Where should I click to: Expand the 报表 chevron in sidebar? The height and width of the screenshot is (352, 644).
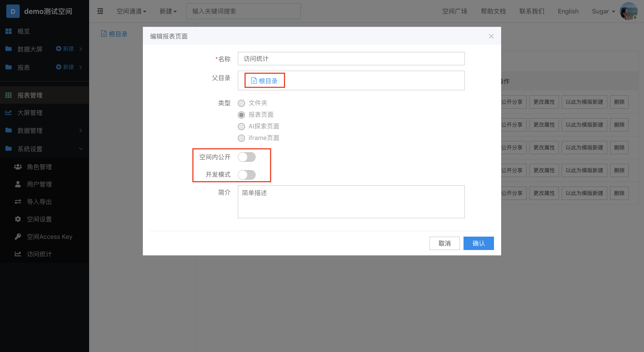coord(81,67)
